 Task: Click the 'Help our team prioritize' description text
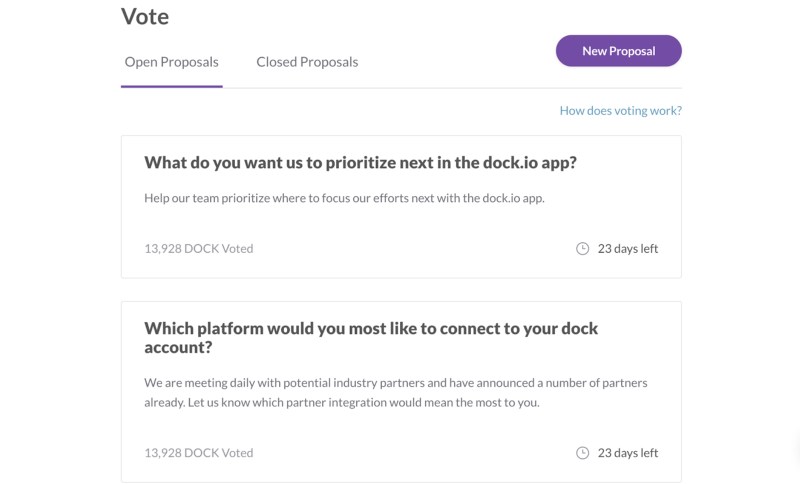click(344, 197)
